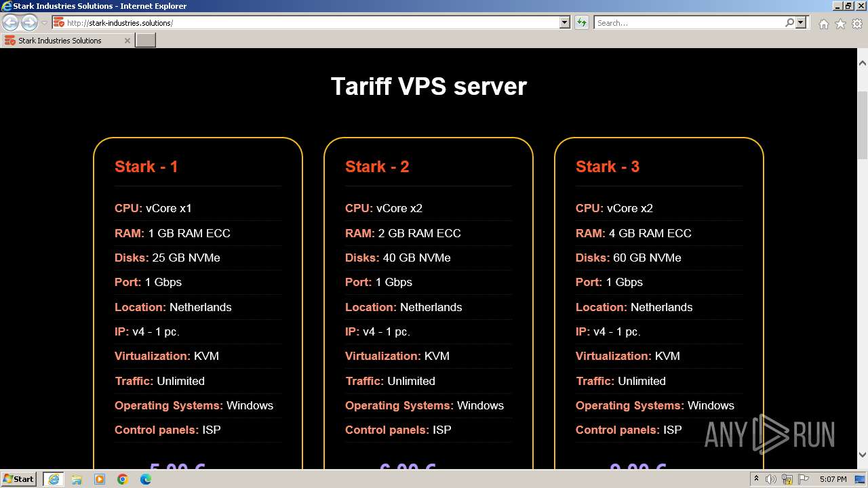
Task: Click the 4 GB RAM ECC text
Action: 650,233
